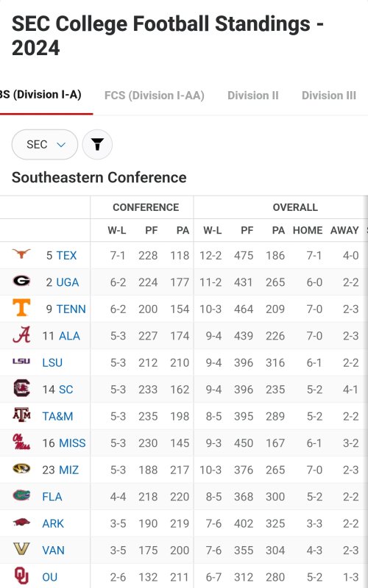Viewport: 368px width, 588px height.
Task: Switch to FCS (Division I-AA) tab
Action: point(155,96)
